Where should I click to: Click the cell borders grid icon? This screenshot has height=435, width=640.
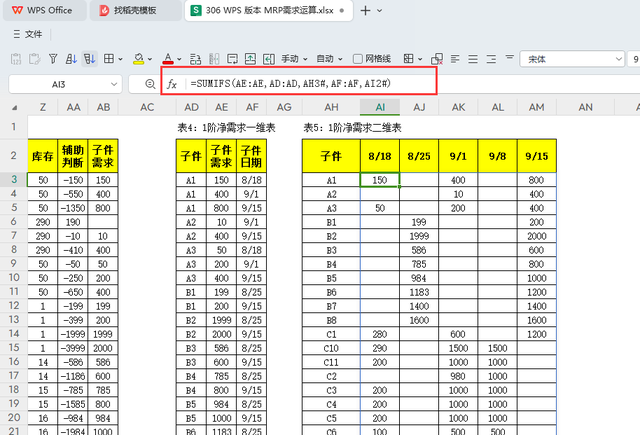109,59
